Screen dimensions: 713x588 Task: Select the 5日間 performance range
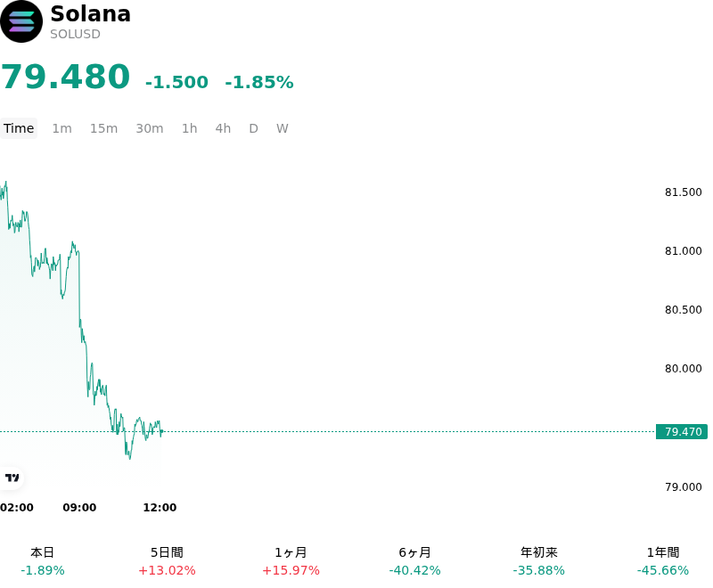tap(167, 561)
